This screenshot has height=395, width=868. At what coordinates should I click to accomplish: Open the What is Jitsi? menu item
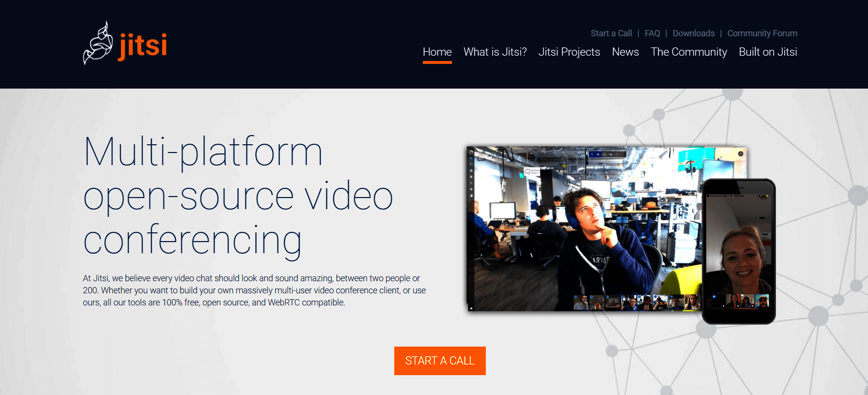pos(495,52)
